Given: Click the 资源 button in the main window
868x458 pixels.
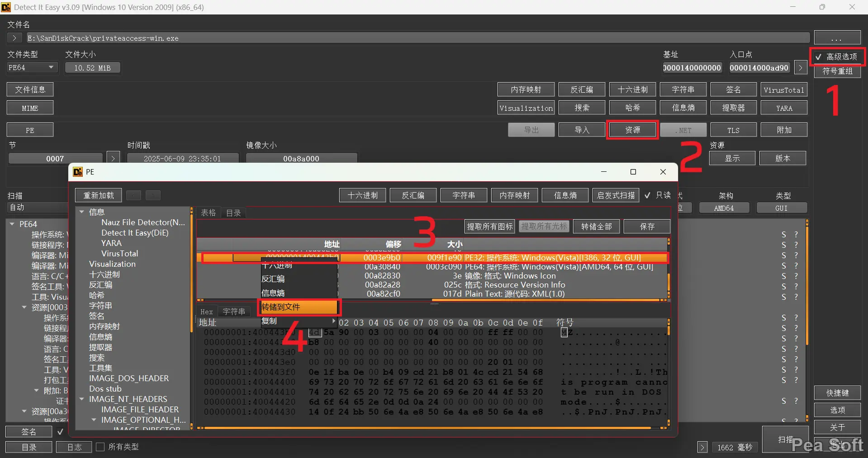Looking at the screenshot, I should click(x=632, y=130).
